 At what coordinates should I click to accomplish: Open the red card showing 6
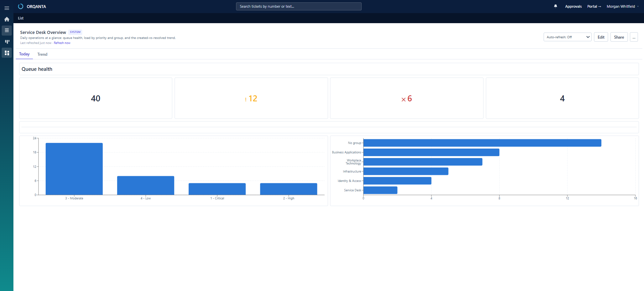pos(407,98)
